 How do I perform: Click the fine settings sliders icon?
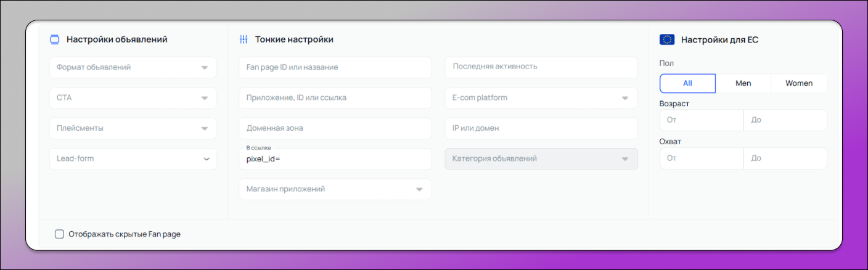tap(244, 40)
